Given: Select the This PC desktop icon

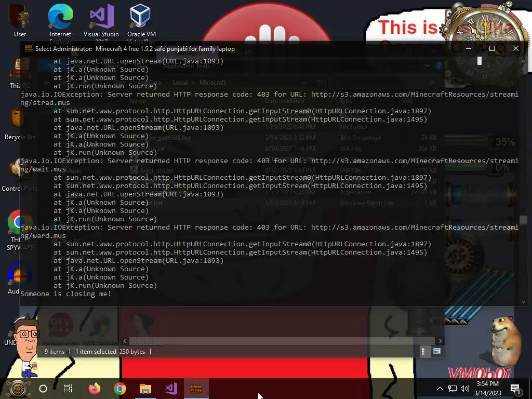Looking at the screenshot, I should point(20,73).
